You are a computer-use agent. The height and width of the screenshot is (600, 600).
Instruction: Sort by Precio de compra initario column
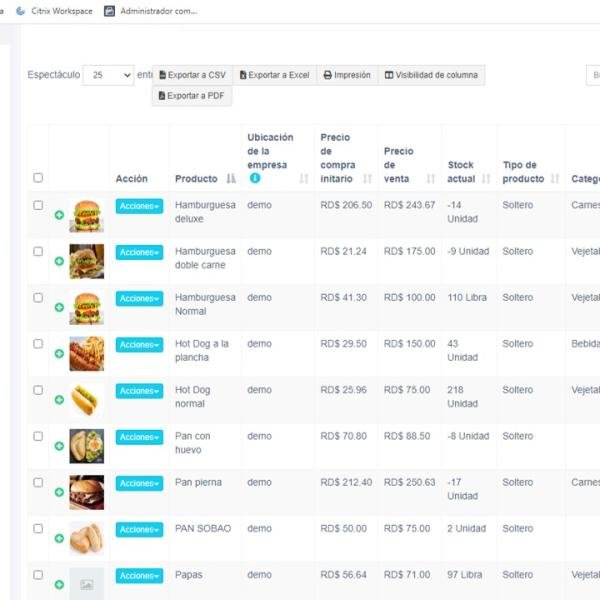pyautogui.click(x=367, y=179)
